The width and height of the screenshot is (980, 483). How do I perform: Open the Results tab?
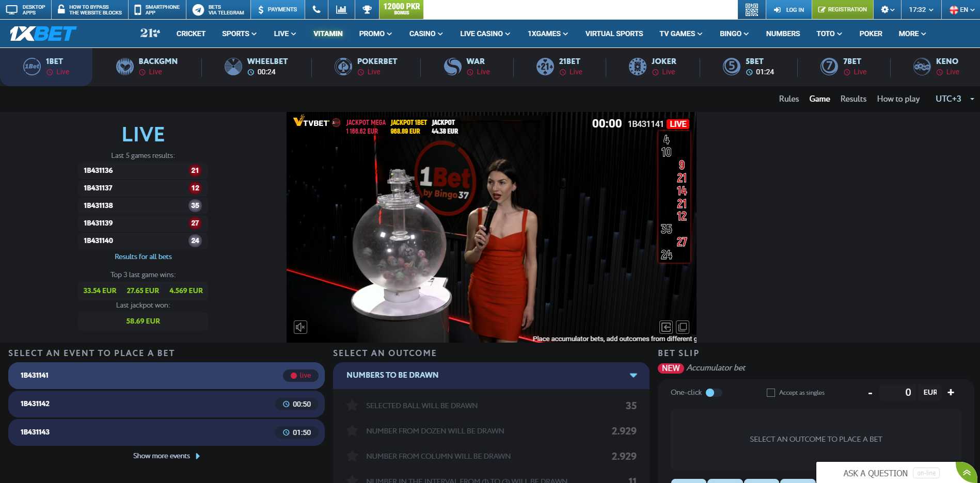pos(853,99)
